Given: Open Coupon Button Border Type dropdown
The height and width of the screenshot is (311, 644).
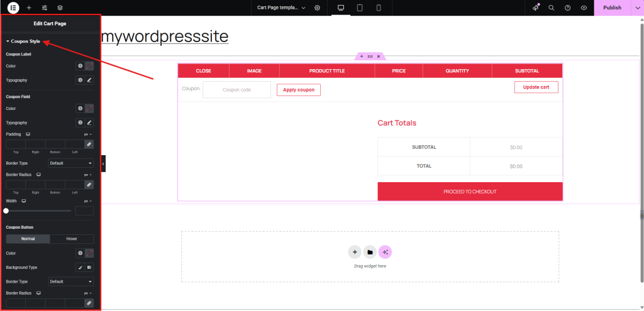Looking at the screenshot, I should click(70, 281).
